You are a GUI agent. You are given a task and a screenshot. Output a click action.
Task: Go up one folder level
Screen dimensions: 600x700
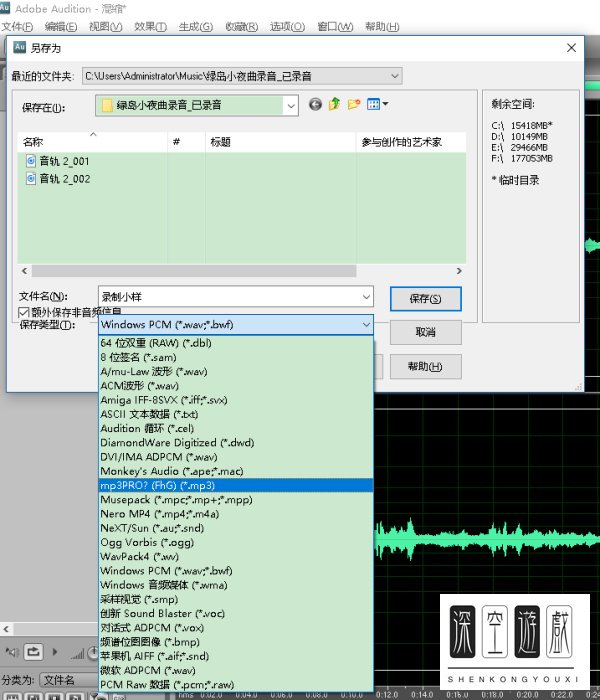(334, 104)
